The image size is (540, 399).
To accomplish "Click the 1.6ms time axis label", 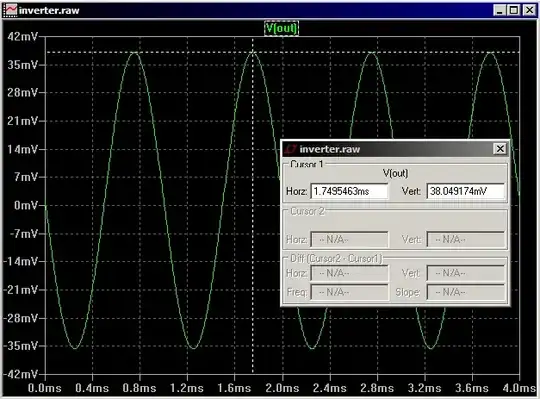I will click(x=235, y=388).
